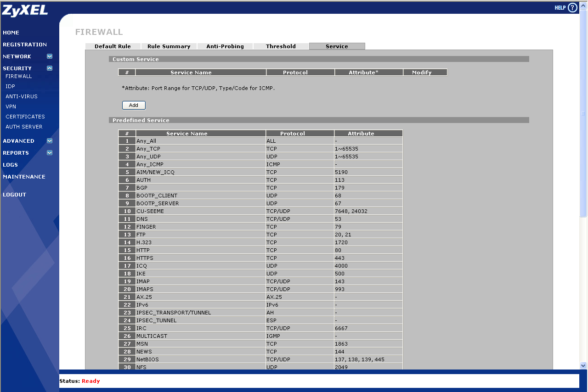Go to the Anti-Probing tab
This screenshot has width=588, height=392.
coord(225,46)
